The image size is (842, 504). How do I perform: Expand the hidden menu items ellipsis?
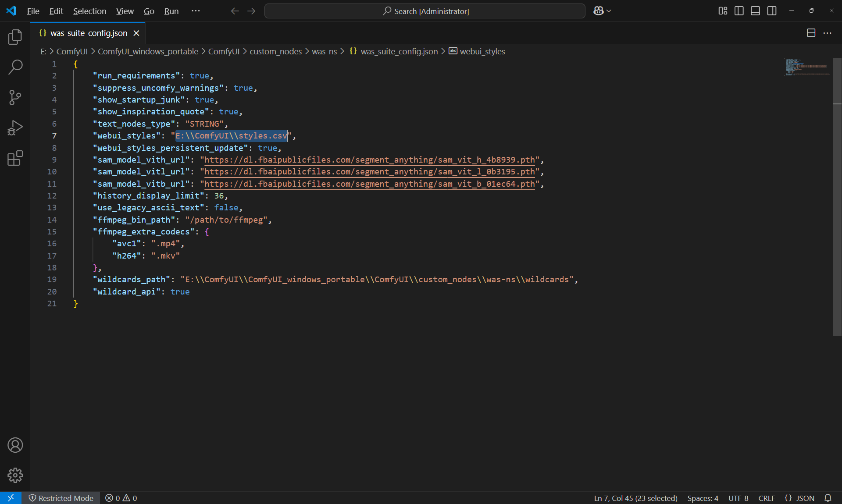click(196, 11)
